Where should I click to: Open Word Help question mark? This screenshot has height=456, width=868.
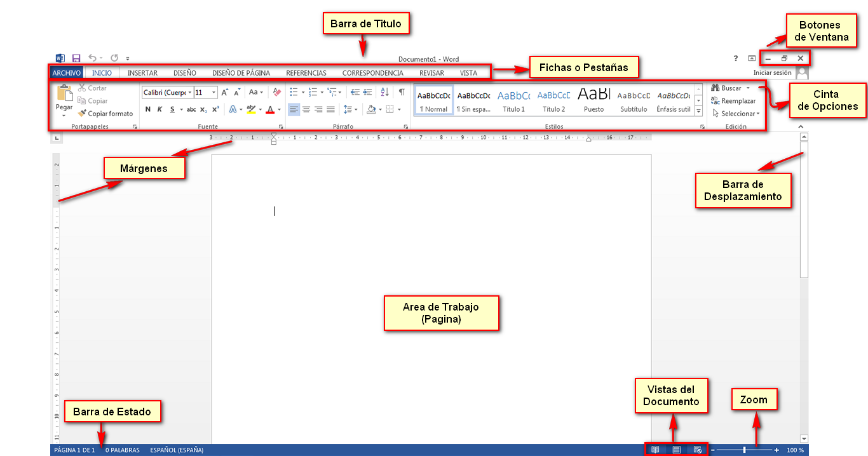click(x=736, y=58)
